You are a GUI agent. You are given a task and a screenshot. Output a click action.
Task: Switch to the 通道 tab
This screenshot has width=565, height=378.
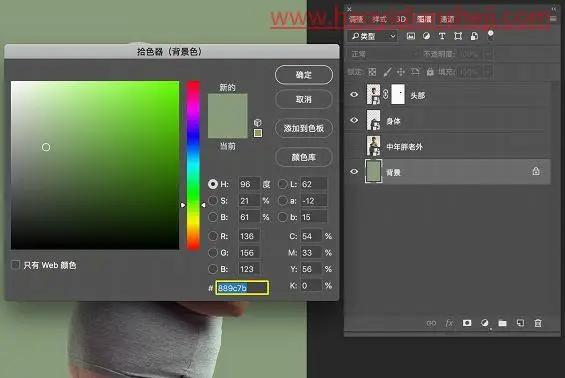(x=447, y=19)
